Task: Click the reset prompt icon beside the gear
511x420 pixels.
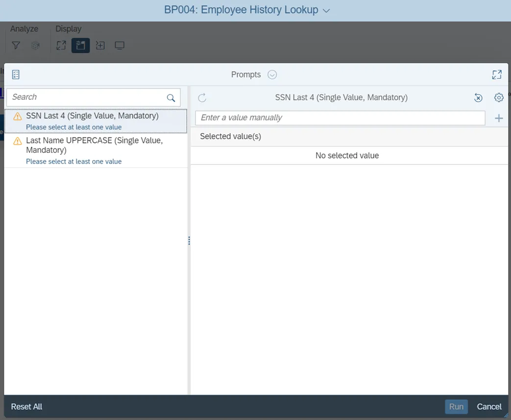Action: (478, 98)
